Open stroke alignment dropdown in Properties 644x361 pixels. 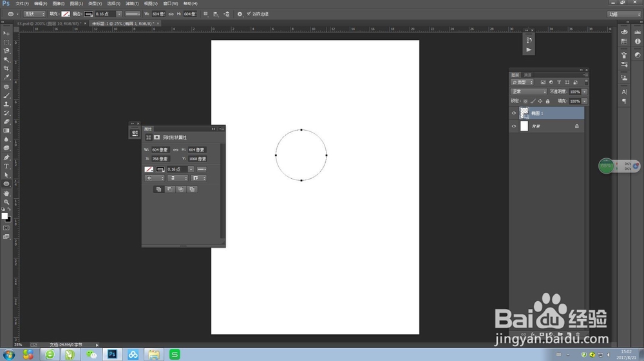[x=155, y=178]
